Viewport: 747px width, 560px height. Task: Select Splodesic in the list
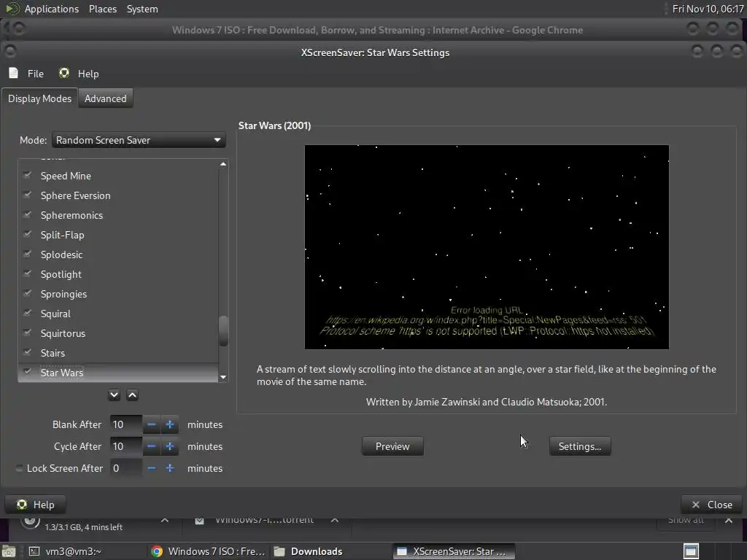(61, 254)
